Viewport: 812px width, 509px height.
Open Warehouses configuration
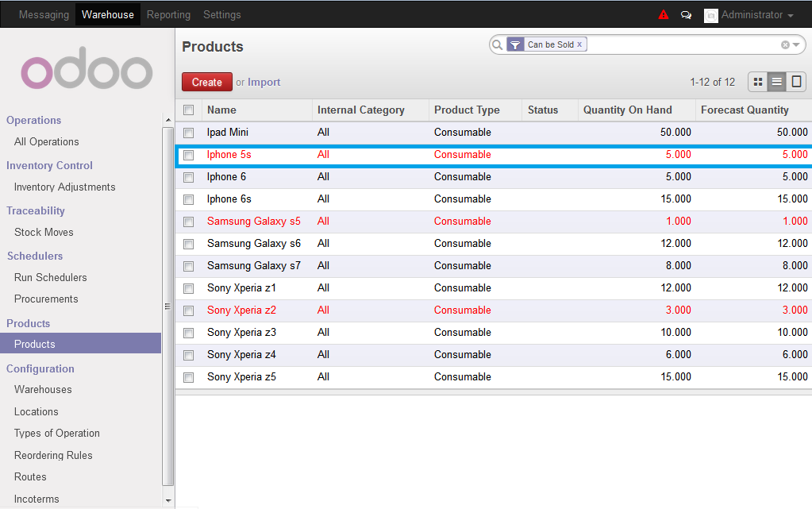point(43,389)
